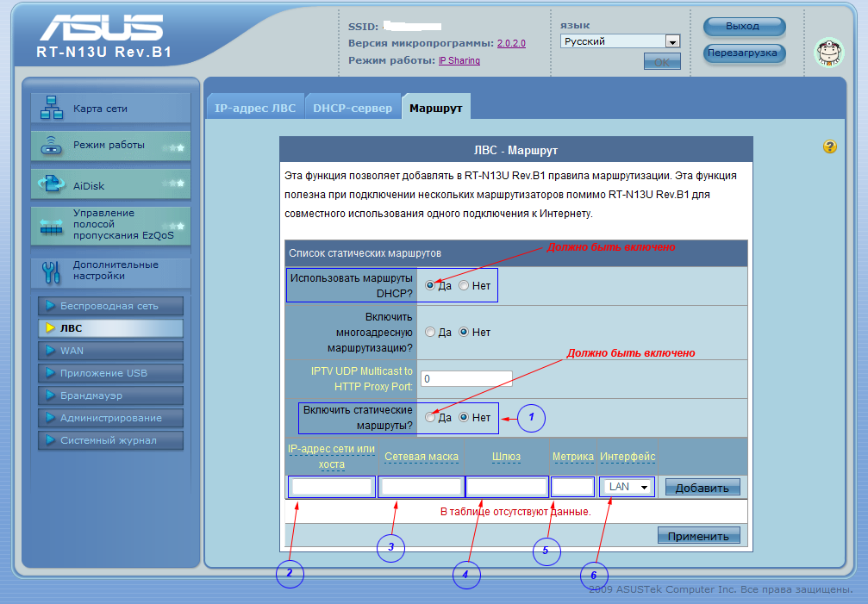Click the network mask input field
868x604 pixels.
[422, 487]
